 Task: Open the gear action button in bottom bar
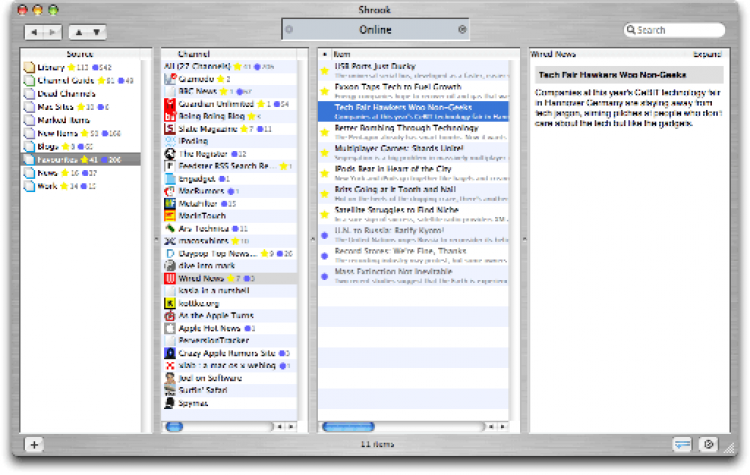(x=708, y=444)
